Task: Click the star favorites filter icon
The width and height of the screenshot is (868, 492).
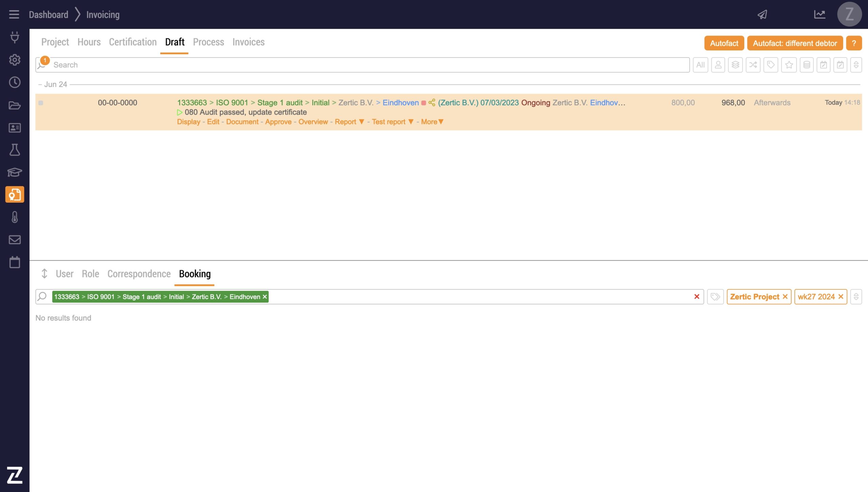Action: (x=789, y=65)
